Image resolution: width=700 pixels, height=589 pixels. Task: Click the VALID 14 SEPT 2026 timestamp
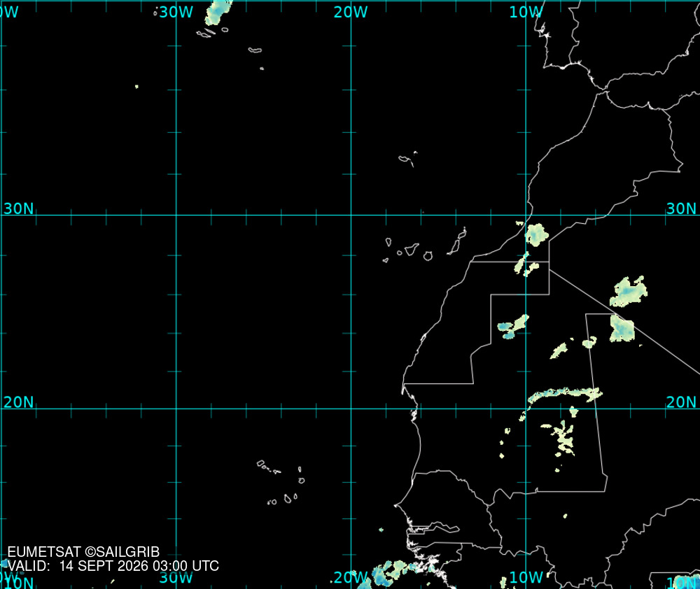pyautogui.click(x=113, y=566)
